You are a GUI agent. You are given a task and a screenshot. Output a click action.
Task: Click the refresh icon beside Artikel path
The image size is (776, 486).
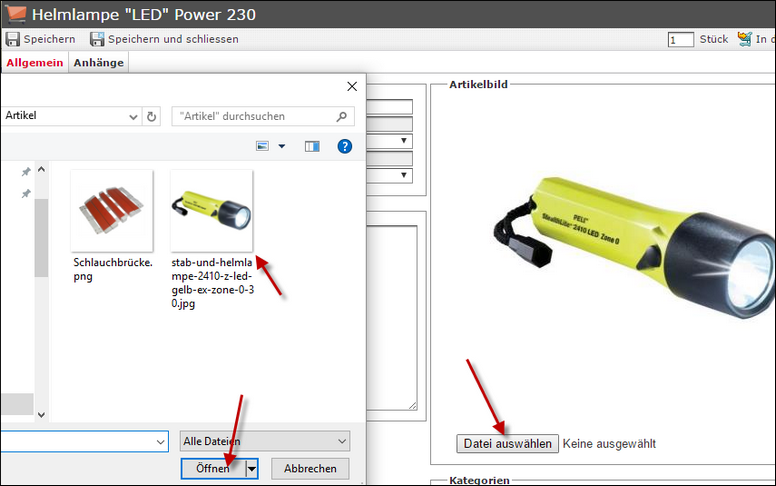click(x=151, y=116)
